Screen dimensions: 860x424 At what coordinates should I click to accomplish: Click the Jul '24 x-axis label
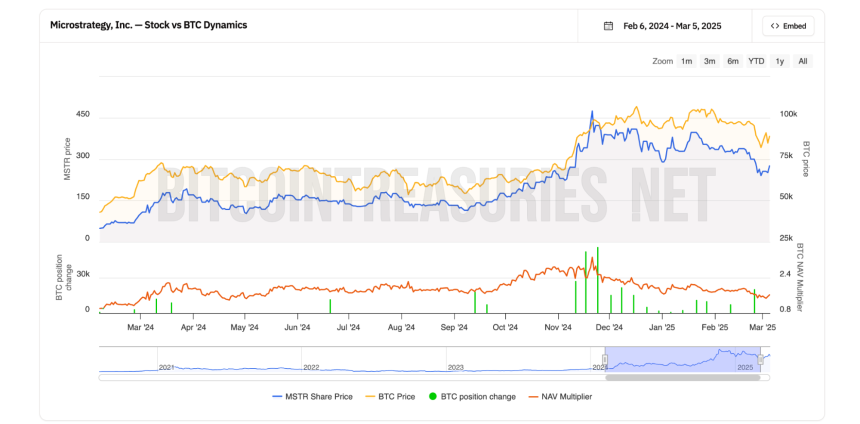coord(348,327)
